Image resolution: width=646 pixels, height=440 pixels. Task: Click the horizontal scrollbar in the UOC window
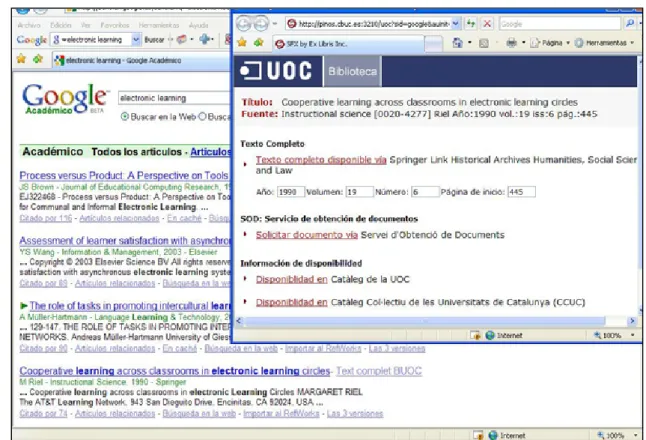pos(424,321)
